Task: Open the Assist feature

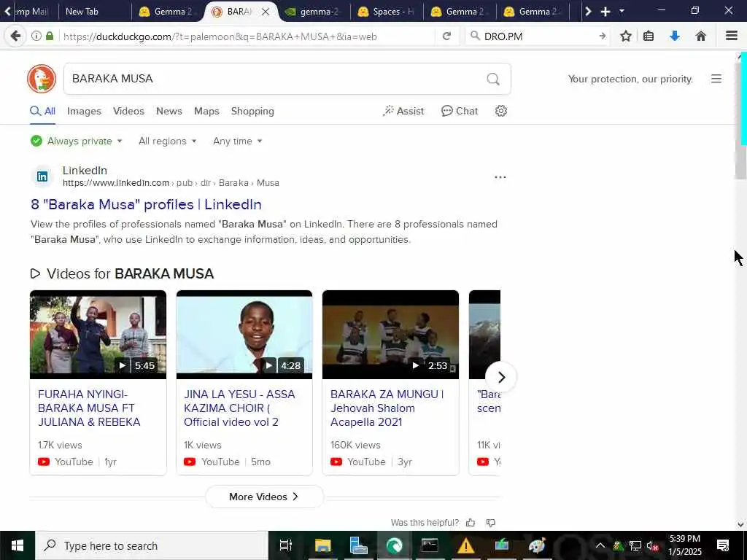Action: click(403, 111)
